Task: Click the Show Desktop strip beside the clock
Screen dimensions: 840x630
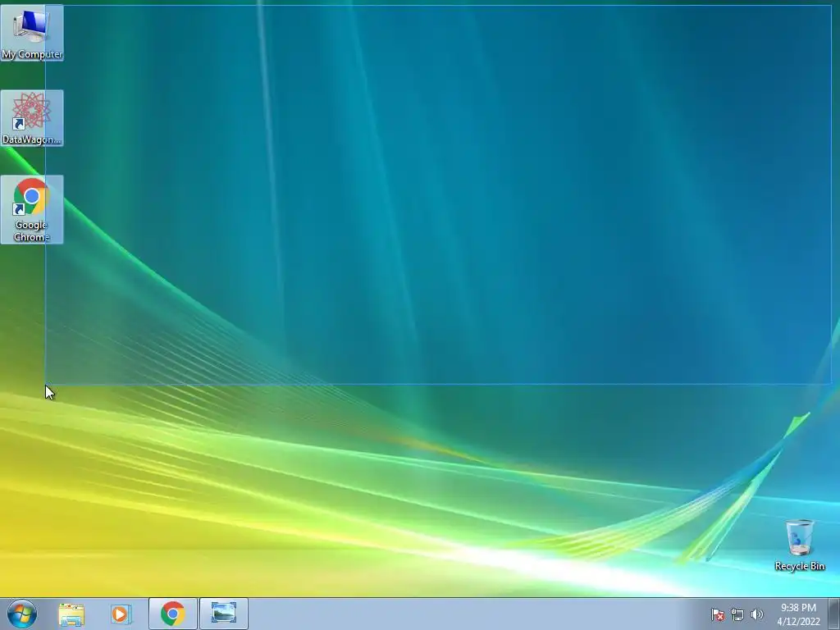Action: point(834,614)
